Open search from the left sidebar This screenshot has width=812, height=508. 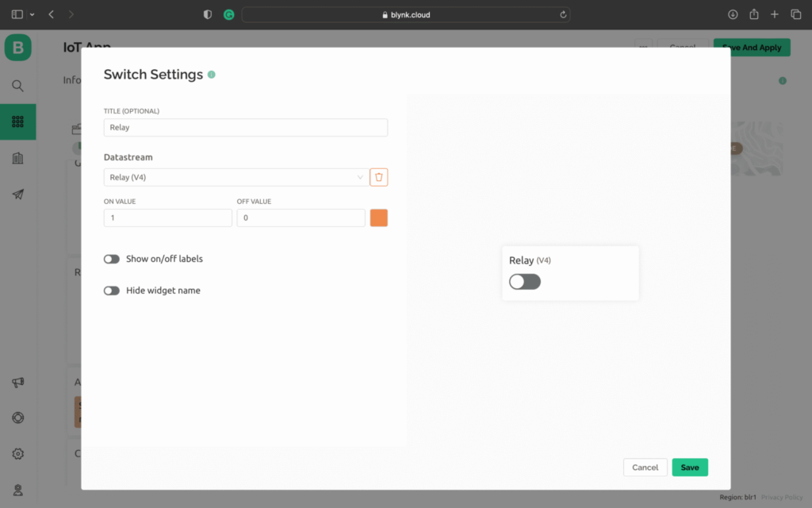[17, 86]
